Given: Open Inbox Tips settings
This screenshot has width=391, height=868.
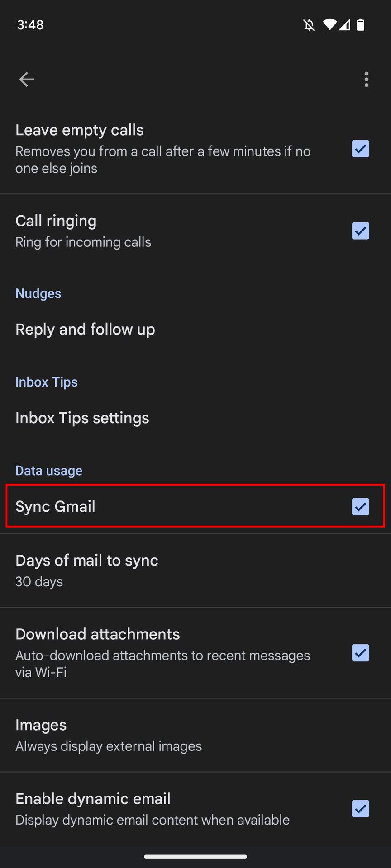Looking at the screenshot, I should click(x=82, y=418).
